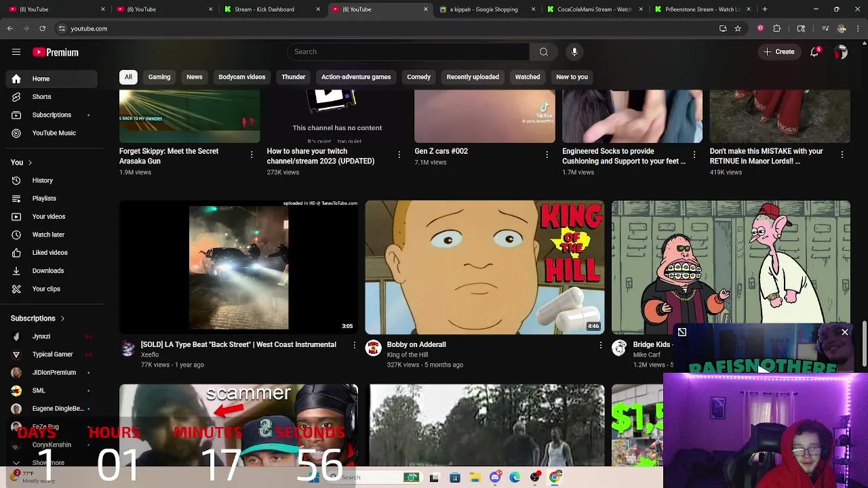Select the New to you chip
Screen dimensions: 868x488
572,77
